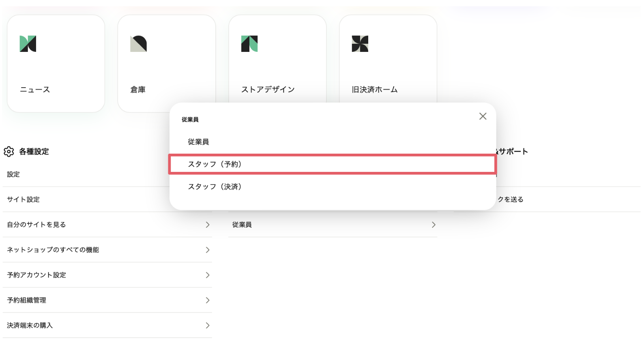Screen dimensions: 644x347
Task: Expand ネットショップのすべての機能 chevron
Action: click(x=208, y=250)
